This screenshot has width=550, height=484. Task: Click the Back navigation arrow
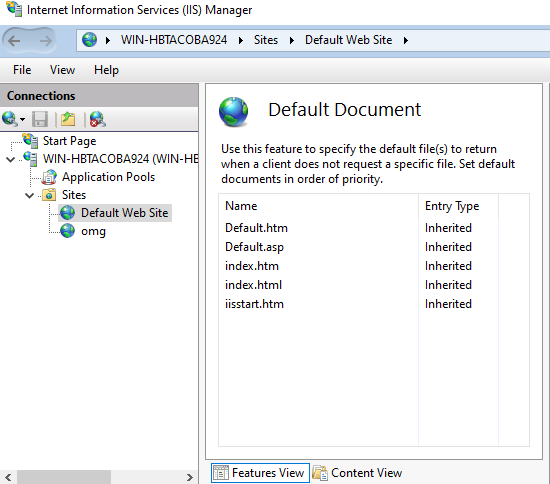pos(14,41)
